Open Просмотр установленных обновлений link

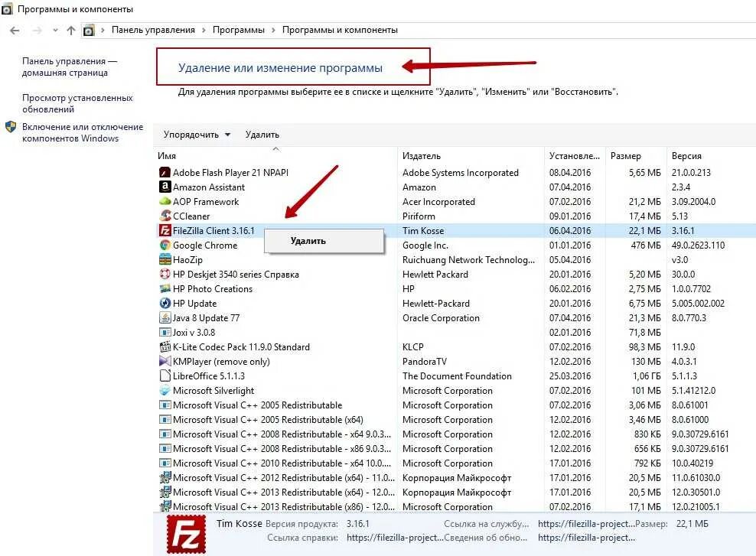pyautogui.click(x=77, y=103)
